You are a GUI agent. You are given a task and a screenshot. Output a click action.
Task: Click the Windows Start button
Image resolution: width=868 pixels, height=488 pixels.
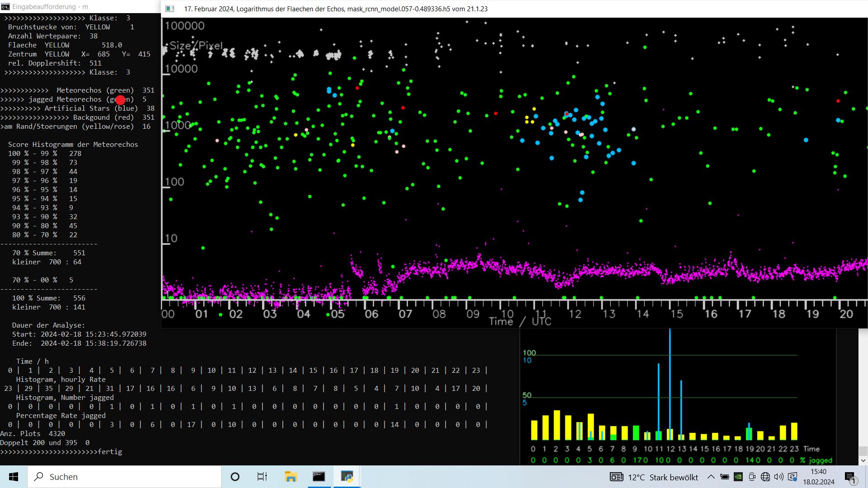[14, 477]
